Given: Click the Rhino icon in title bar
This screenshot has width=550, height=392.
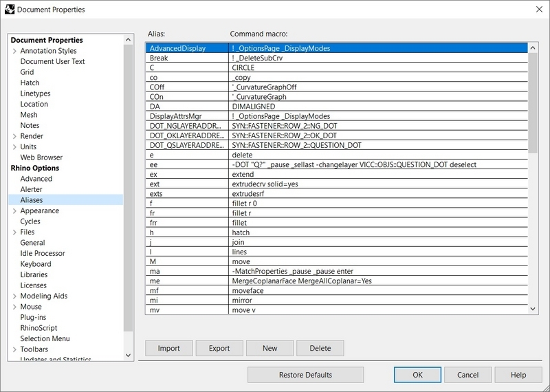Looking at the screenshot, I should click(x=10, y=9).
